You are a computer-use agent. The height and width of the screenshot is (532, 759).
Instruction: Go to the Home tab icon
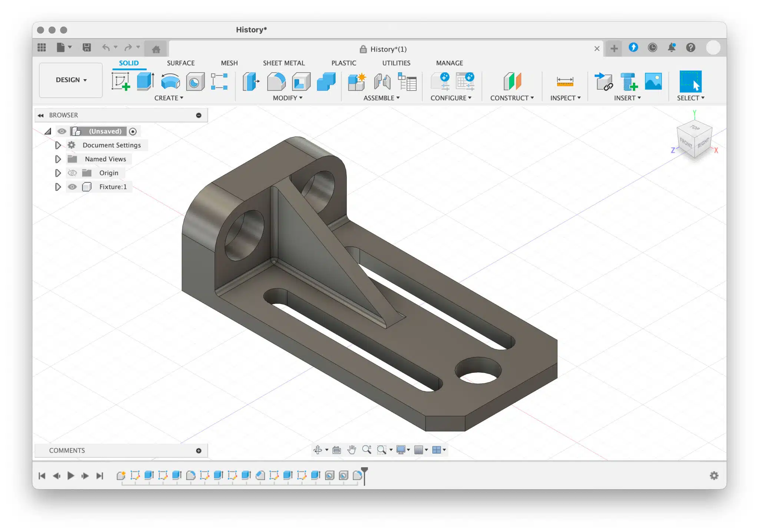pos(156,49)
